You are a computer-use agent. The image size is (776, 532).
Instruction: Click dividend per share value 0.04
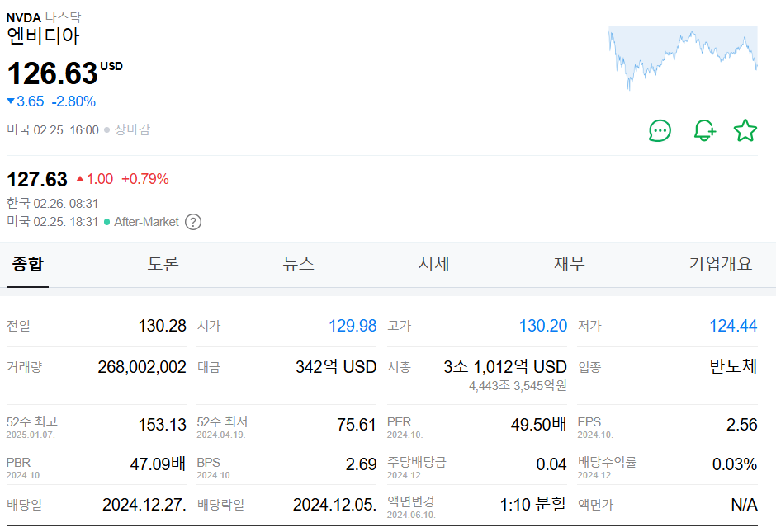tap(551, 464)
